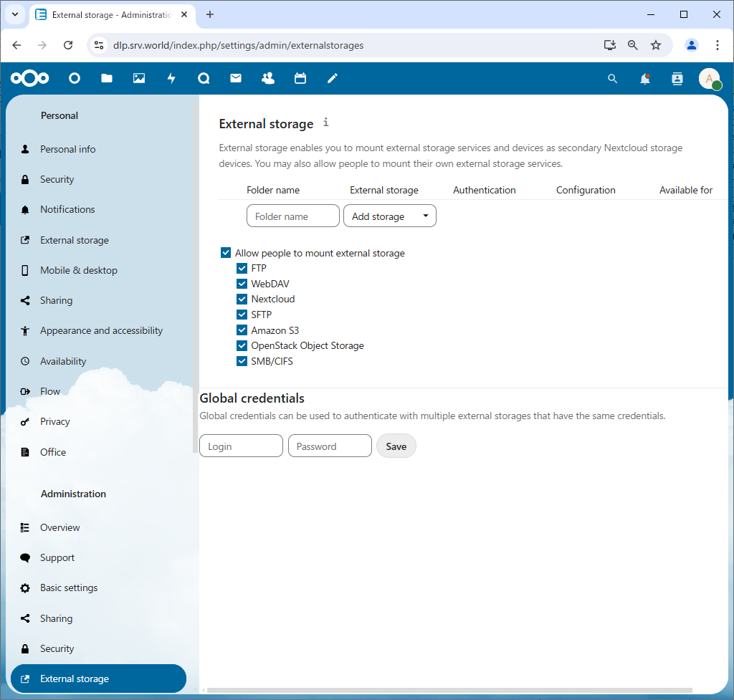This screenshot has height=700, width=734.
Task: Open the Mail envelope icon
Action: [236, 79]
